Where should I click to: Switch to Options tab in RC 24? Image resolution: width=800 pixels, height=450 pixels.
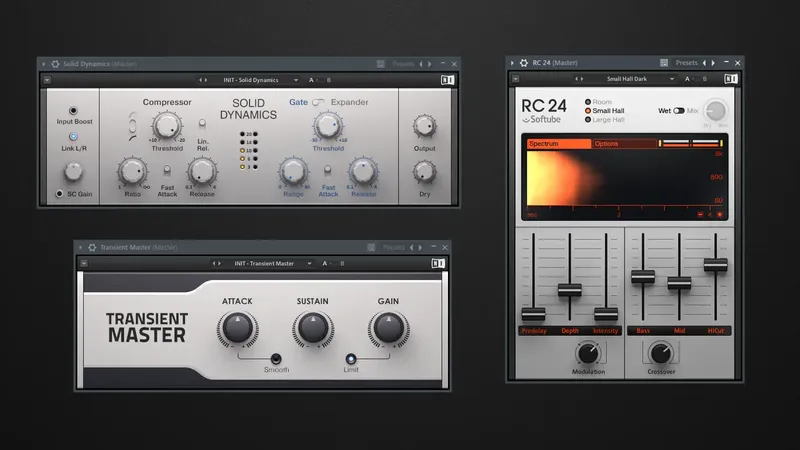624,143
